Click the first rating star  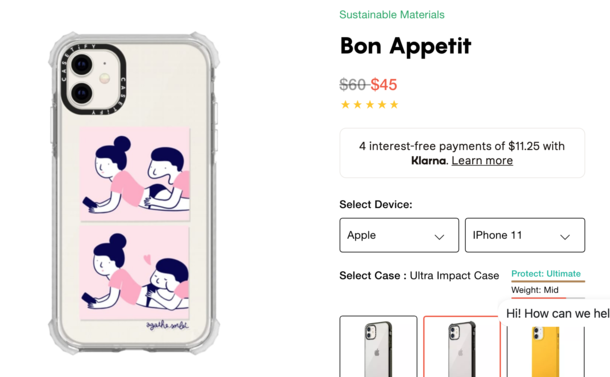pos(345,104)
